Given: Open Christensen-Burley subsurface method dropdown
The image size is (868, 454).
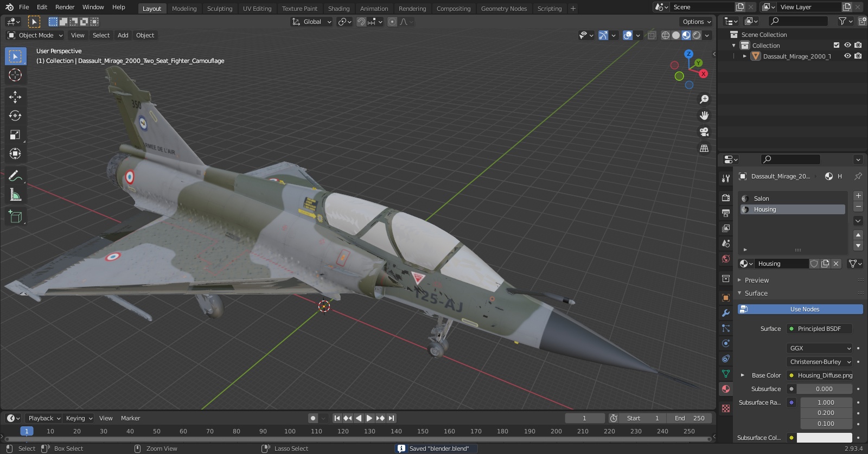Looking at the screenshot, I should 820,362.
